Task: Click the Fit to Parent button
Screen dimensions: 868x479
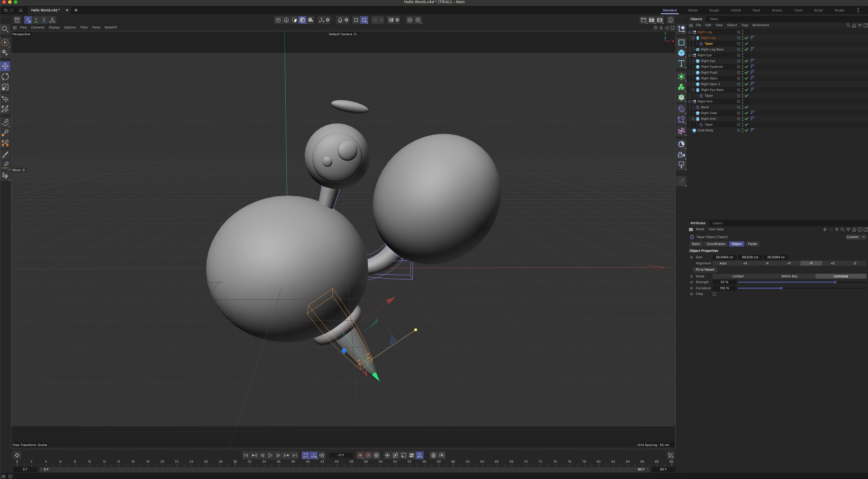Action: click(x=705, y=270)
